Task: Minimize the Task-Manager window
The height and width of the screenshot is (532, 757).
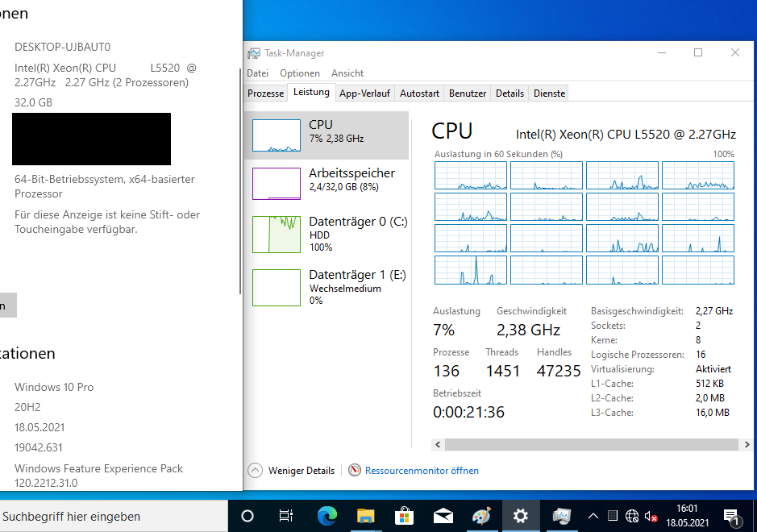Action: click(x=662, y=52)
